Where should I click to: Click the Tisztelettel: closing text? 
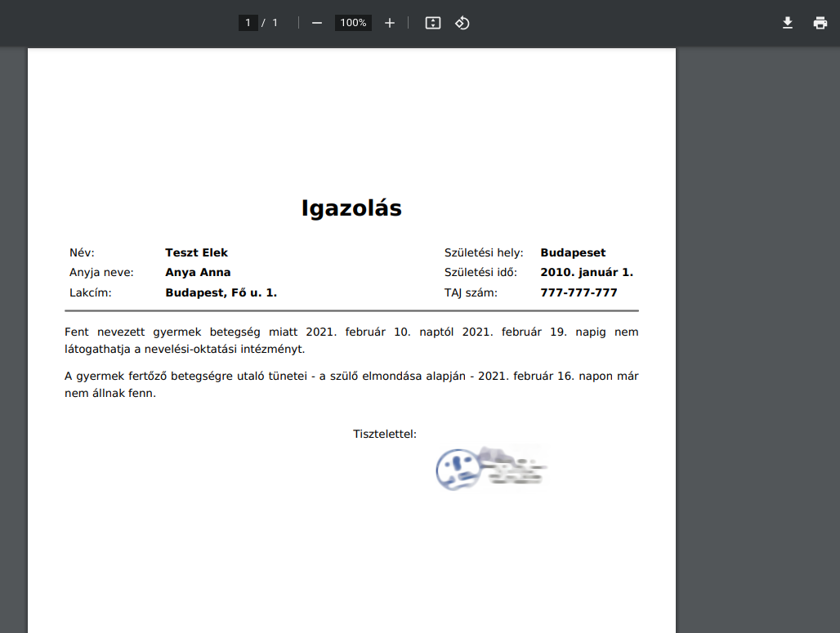(385, 434)
